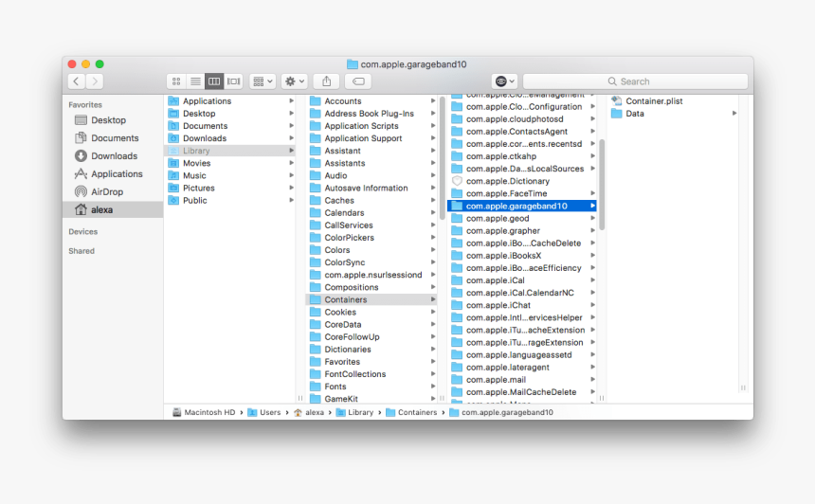Open AirDrop in the sidebar

(113, 191)
